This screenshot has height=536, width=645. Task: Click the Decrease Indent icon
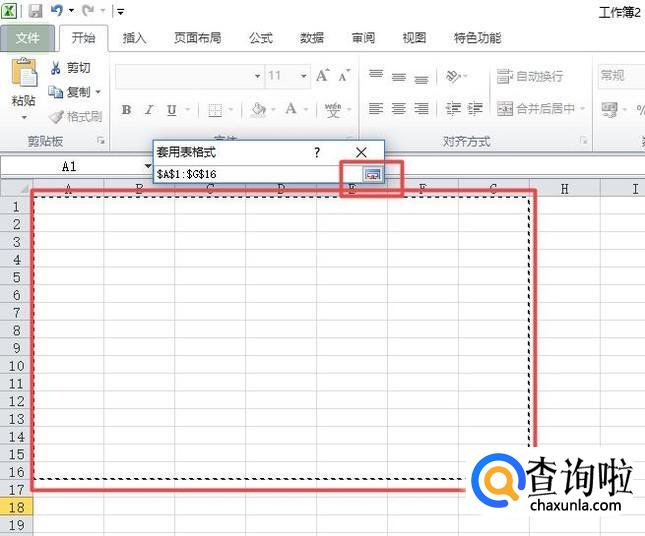pyautogui.click(x=453, y=109)
